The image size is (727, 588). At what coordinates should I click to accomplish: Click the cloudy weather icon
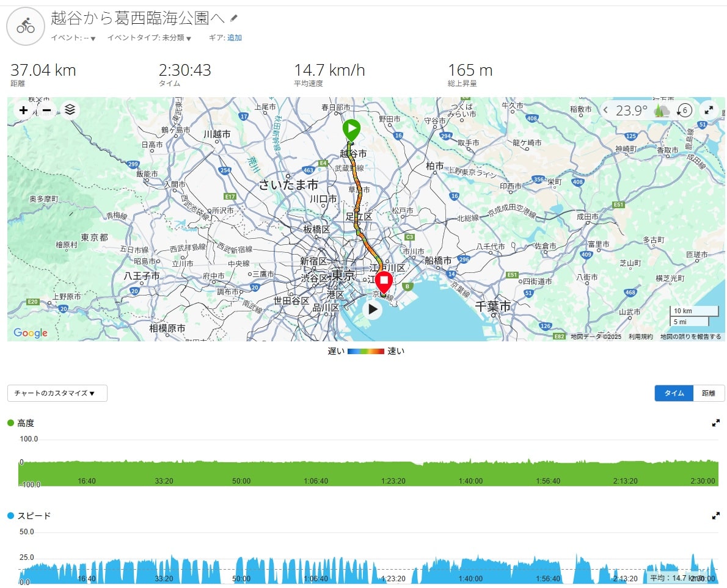pyautogui.click(x=662, y=111)
